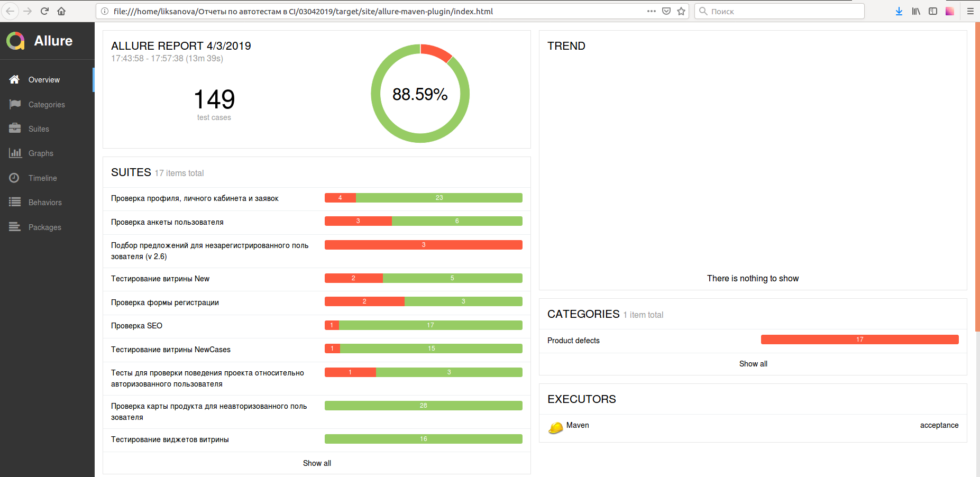
Task: Open page actions three-dot menu
Action: point(652,11)
